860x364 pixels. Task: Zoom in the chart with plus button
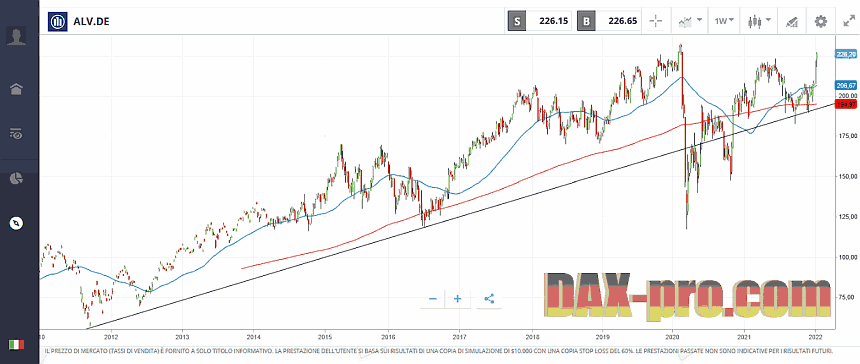pos(458,299)
